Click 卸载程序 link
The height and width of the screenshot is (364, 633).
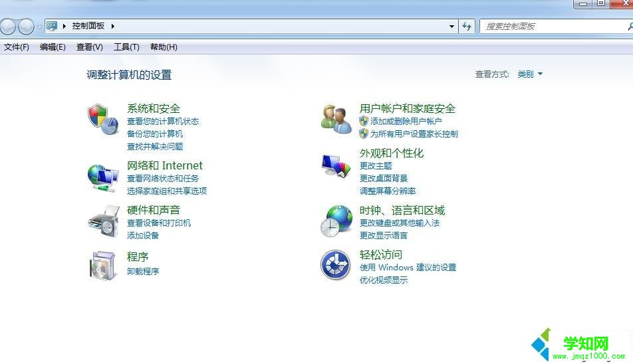pyautogui.click(x=143, y=271)
